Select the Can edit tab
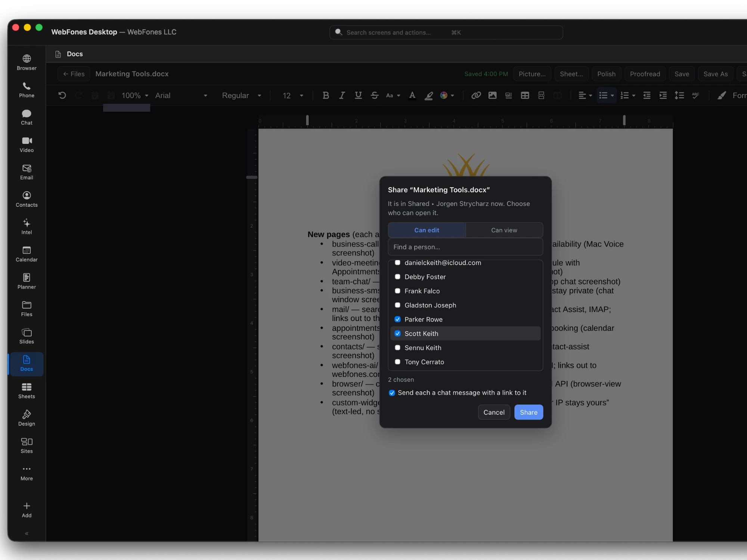Viewport: 747px width, 560px height. (x=427, y=230)
